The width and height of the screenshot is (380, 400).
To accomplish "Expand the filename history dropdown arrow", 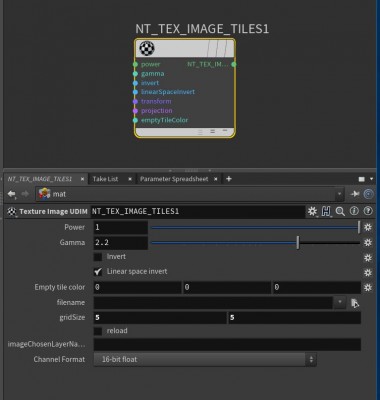I will (340, 302).
